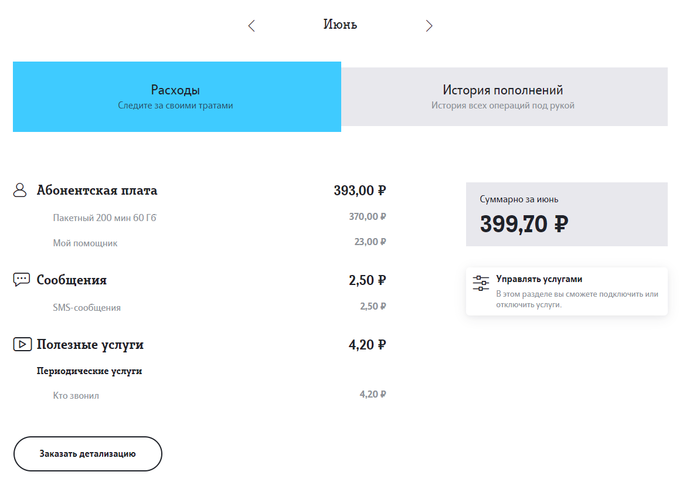This screenshot has width=700, height=482.
Task: Click the Июнь month label
Action: [x=340, y=25]
